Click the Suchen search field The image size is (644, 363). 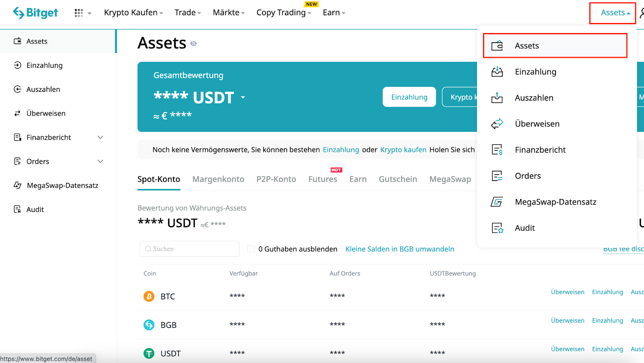(x=189, y=249)
